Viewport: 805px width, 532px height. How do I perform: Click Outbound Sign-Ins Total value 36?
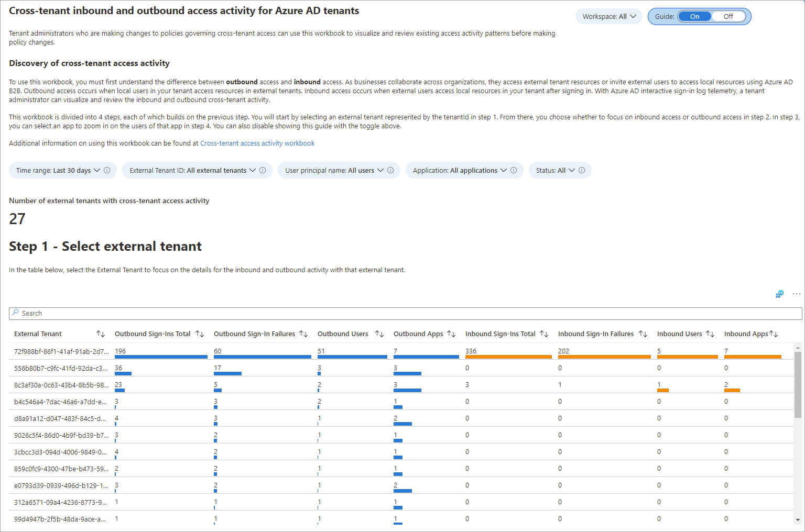pos(118,368)
